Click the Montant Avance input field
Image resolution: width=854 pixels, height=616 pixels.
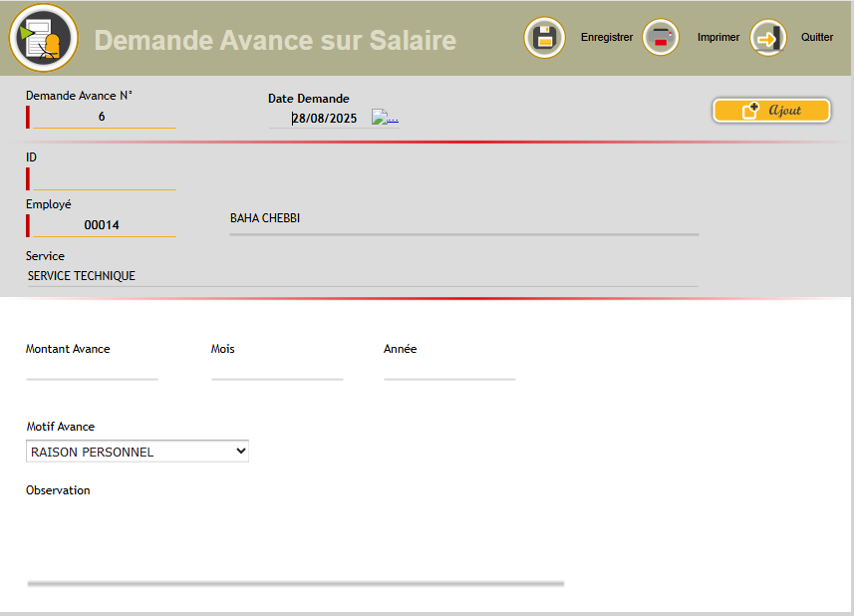(x=90, y=374)
